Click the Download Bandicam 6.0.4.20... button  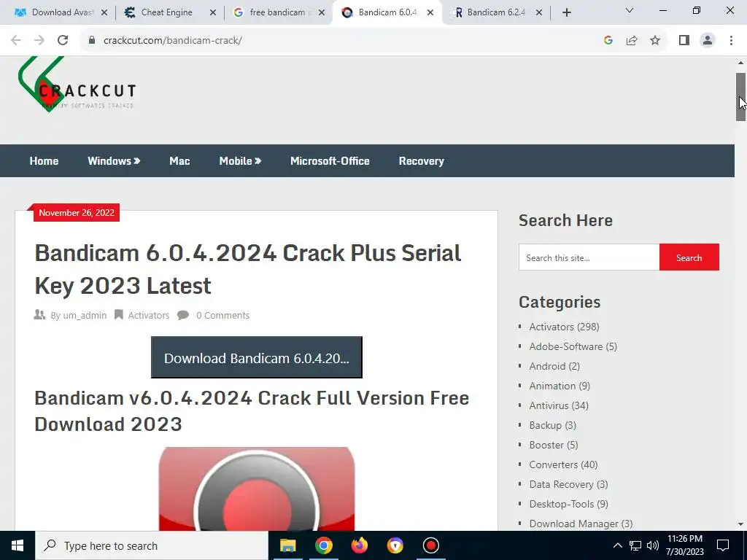[256, 357]
